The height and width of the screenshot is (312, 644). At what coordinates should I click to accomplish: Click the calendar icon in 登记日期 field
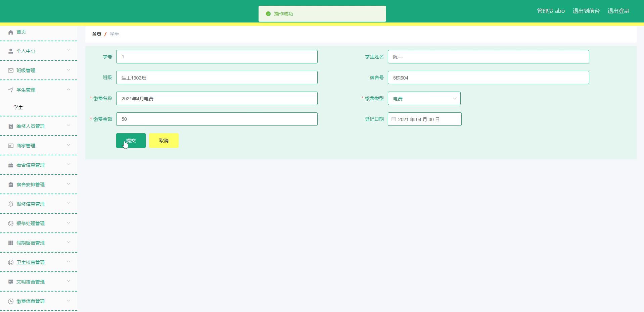394,119
